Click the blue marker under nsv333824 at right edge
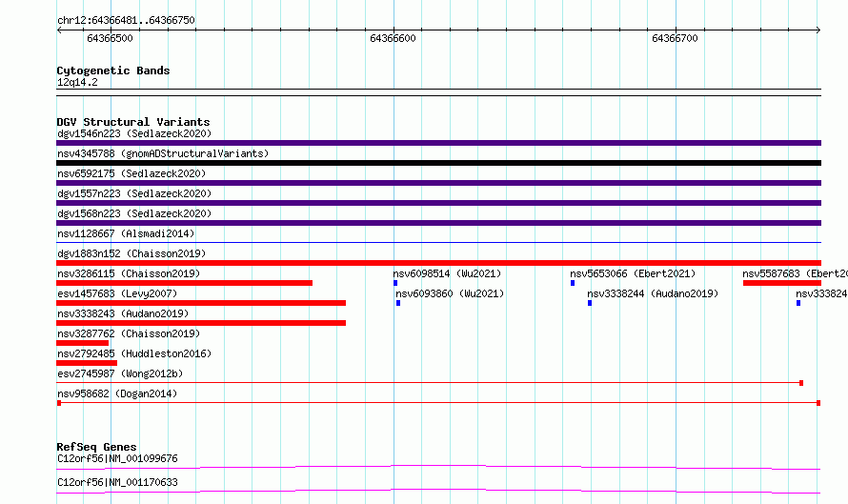848x504 pixels. (798, 303)
